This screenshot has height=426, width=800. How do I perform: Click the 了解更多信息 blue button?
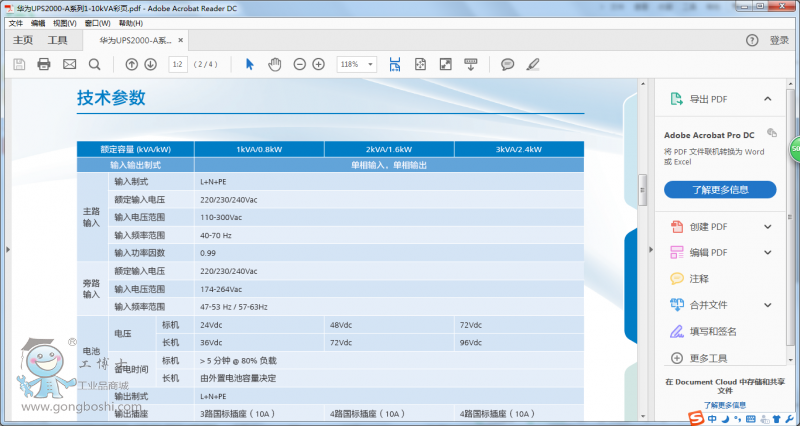pyautogui.click(x=720, y=190)
